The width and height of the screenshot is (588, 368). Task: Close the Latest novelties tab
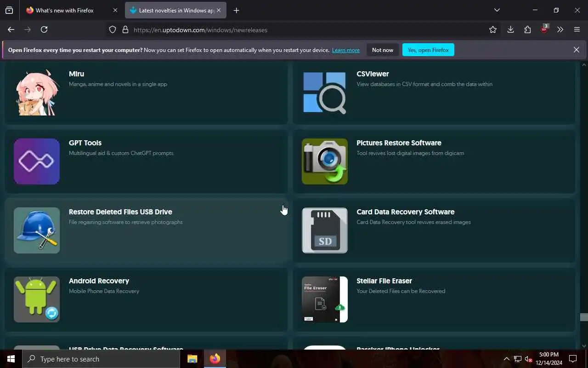[x=219, y=10]
